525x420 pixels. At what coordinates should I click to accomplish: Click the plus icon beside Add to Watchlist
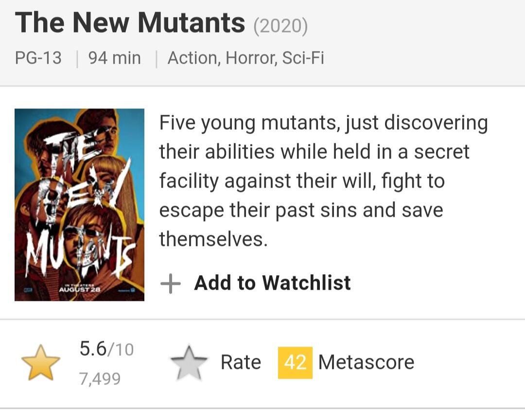(170, 283)
